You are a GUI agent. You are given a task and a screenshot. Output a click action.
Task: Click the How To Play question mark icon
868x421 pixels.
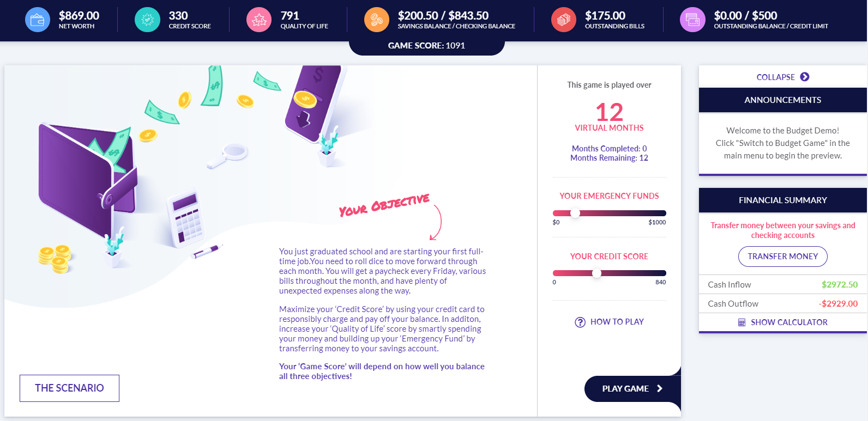coord(580,322)
